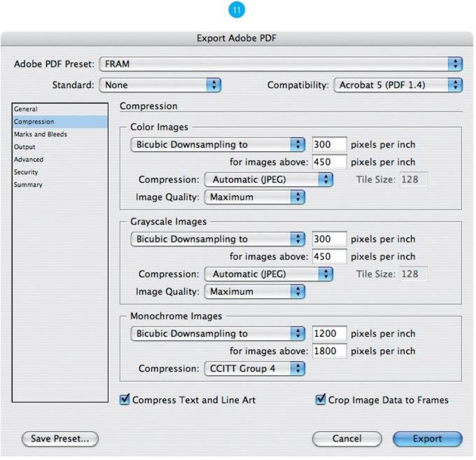Select General in the sidebar list
The width and height of the screenshot is (476, 460).
coord(60,109)
